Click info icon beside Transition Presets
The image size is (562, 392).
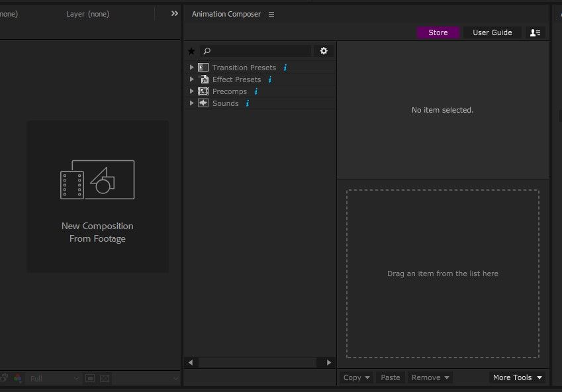(x=285, y=68)
